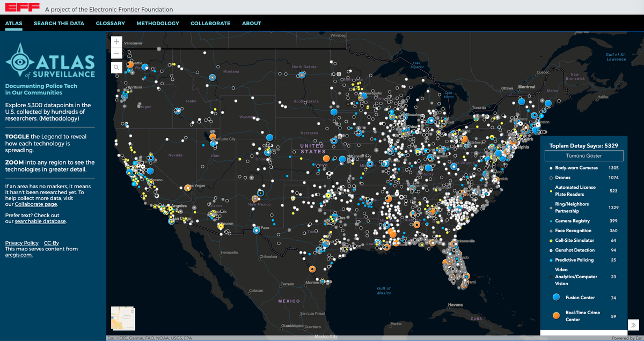
Task: Open the COLLABORATE tab
Action: coord(210,23)
